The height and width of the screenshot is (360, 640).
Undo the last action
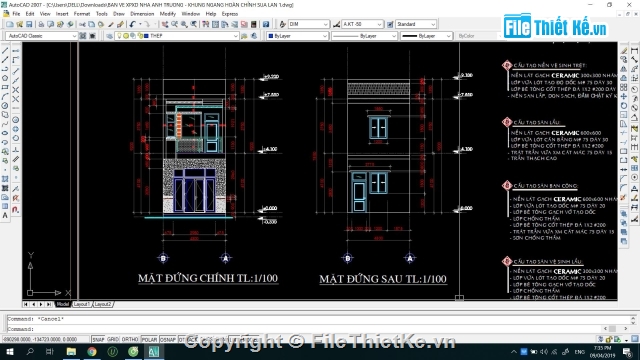coord(133,24)
